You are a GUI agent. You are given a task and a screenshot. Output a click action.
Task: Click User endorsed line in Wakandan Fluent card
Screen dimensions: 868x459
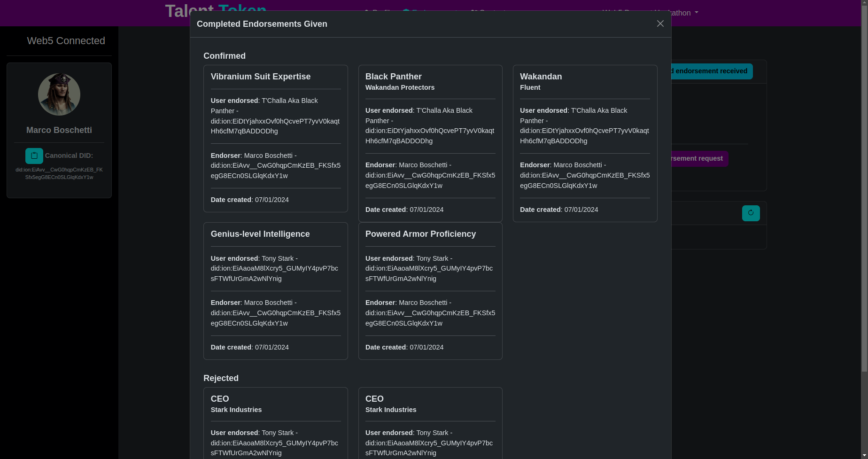585,126
